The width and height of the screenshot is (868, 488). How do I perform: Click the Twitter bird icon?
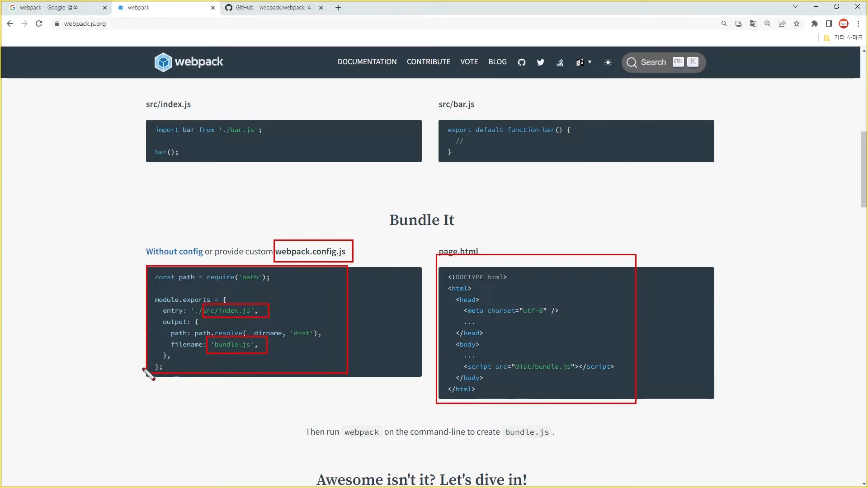click(x=541, y=62)
